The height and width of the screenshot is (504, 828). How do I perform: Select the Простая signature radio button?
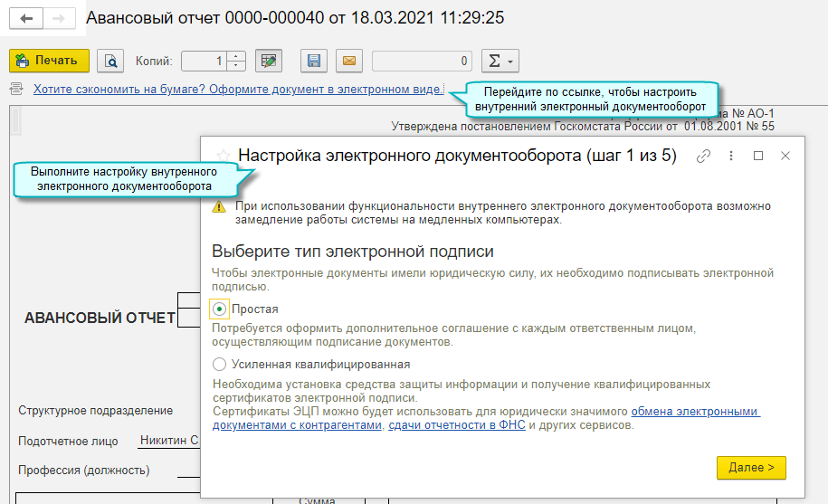pos(219,309)
